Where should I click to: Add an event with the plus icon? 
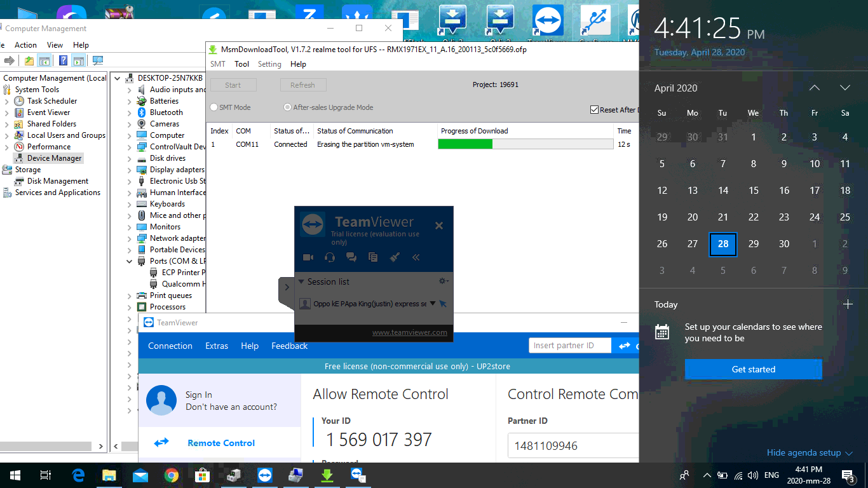pyautogui.click(x=848, y=304)
